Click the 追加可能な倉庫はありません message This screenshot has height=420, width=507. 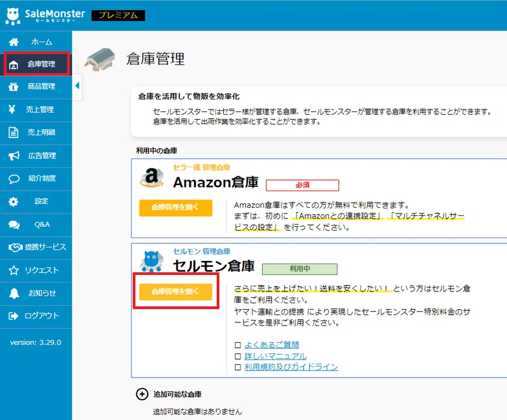point(197,412)
